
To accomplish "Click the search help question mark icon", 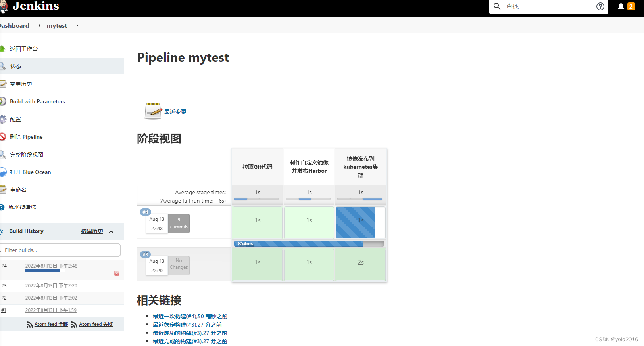I will point(600,6).
